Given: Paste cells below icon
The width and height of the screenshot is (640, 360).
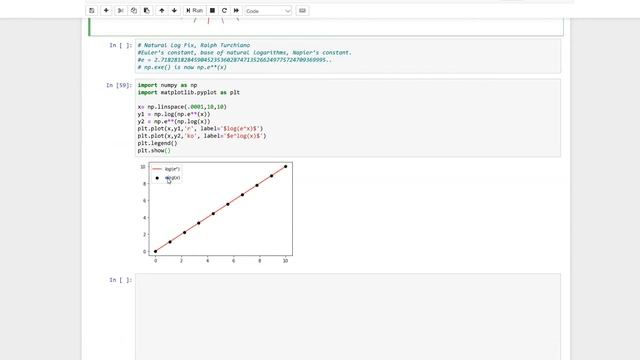Looking at the screenshot, I should [147, 11].
